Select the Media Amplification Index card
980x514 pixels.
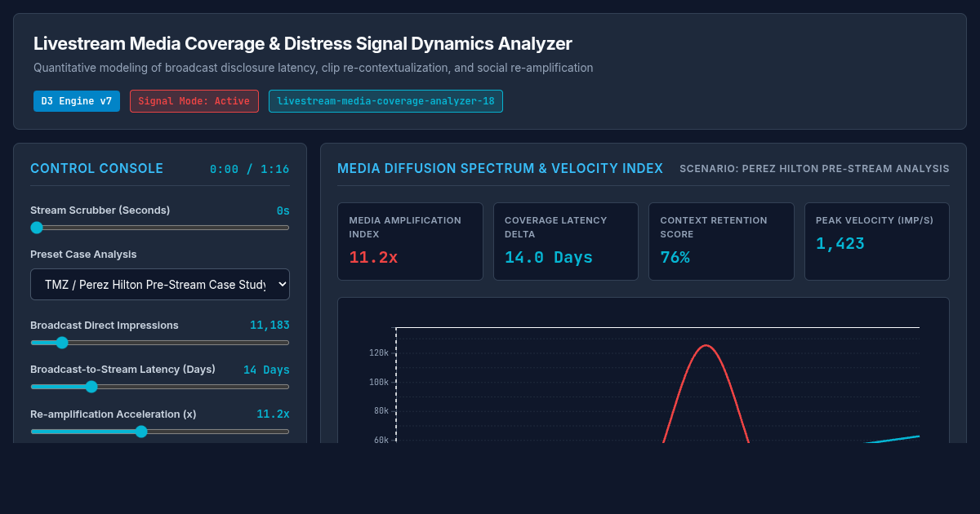410,241
